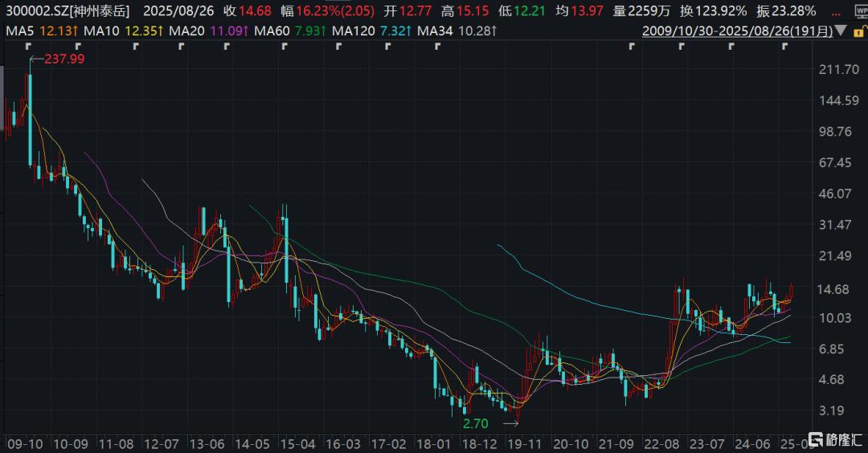Image resolution: width=868 pixels, height=453 pixels.
Task: Select the MA5 12.13 indicator label
Action: 42,31
